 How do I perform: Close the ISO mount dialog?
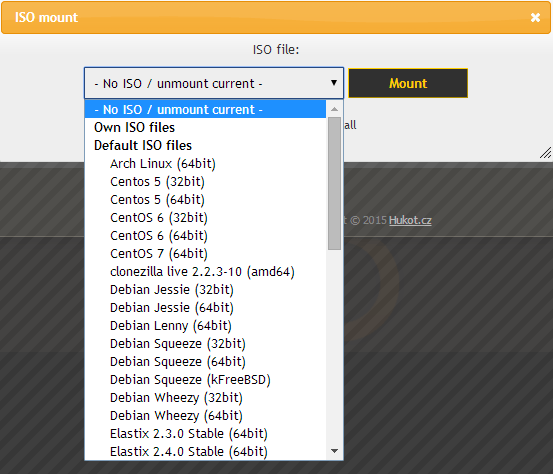pyautogui.click(x=535, y=17)
